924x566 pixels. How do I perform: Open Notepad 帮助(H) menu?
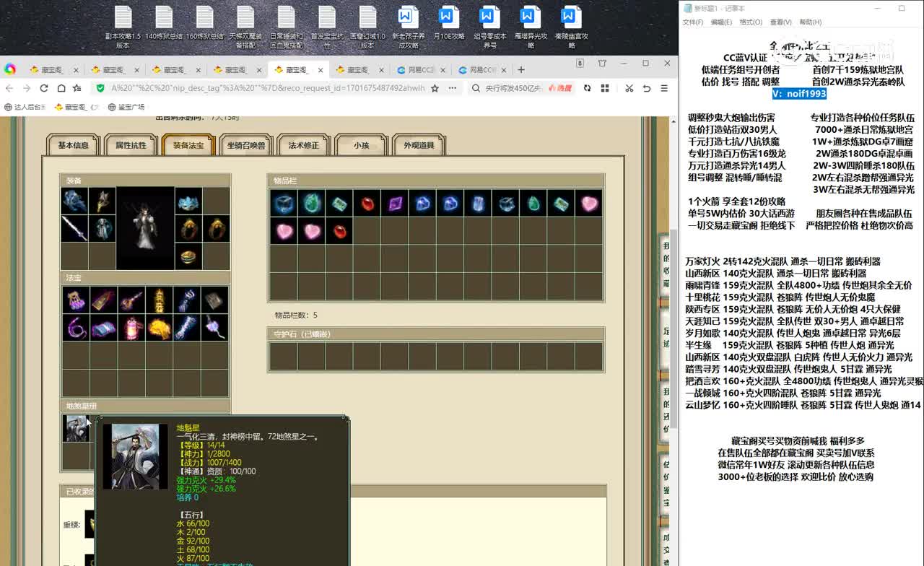pyautogui.click(x=810, y=22)
